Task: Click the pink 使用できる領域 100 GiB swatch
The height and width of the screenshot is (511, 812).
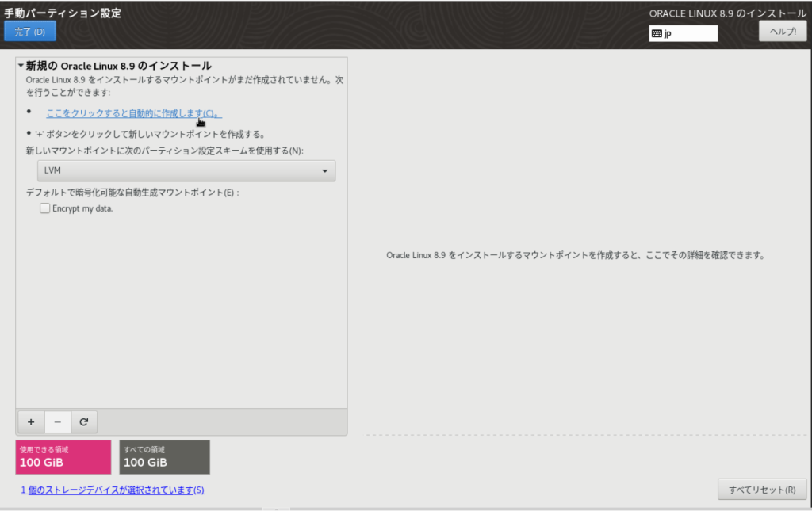Action: point(63,457)
